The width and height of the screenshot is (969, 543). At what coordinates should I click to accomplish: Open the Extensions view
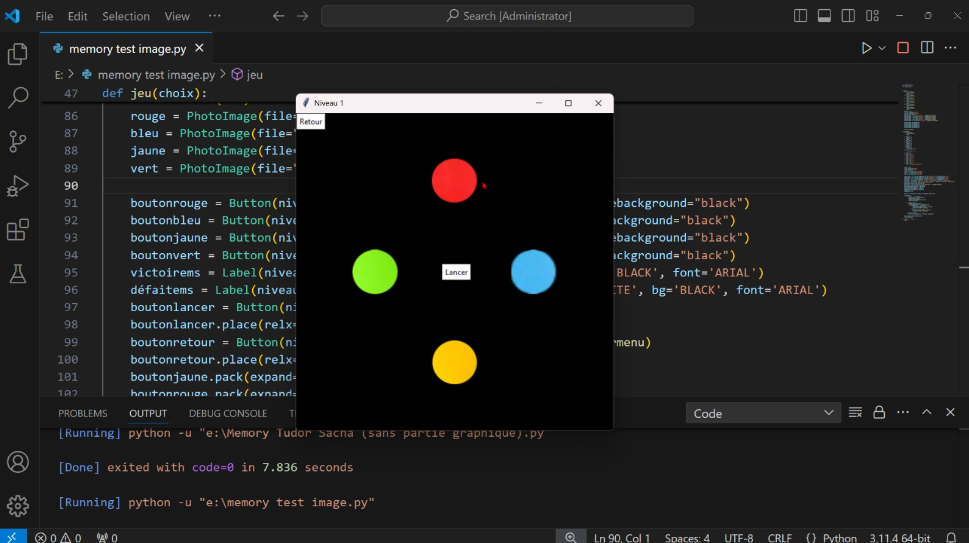coord(18,230)
